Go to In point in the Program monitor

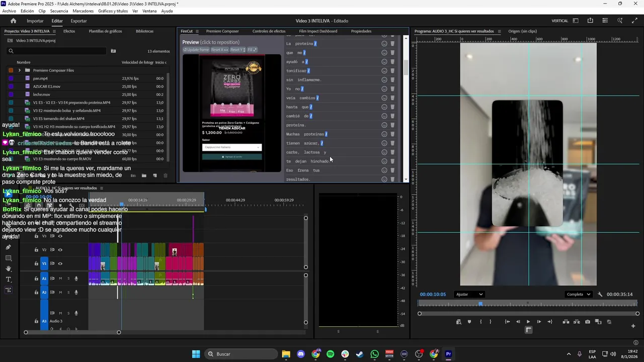507,322
